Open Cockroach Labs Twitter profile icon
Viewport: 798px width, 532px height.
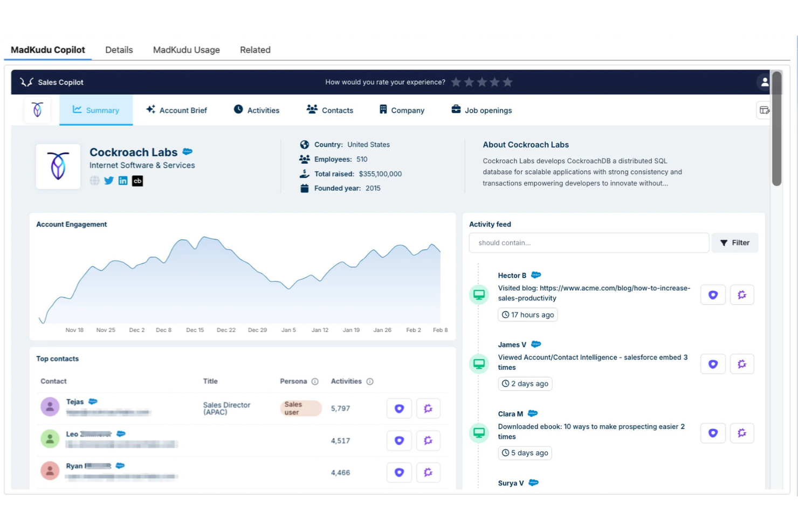click(x=109, y=181)
